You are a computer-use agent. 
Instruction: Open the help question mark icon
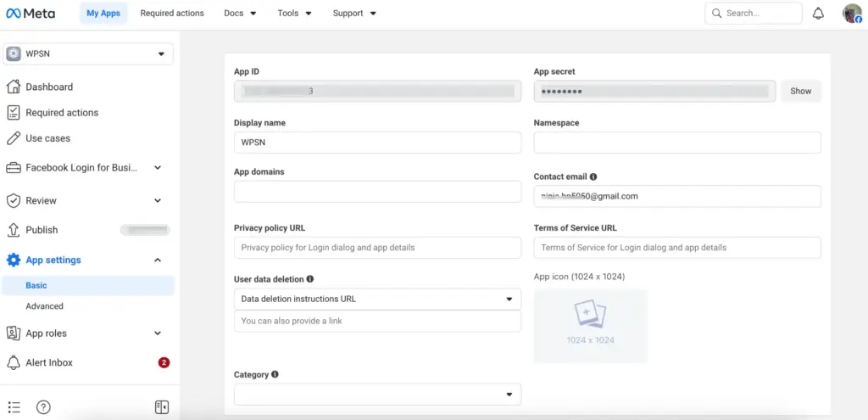coord(43,407)
